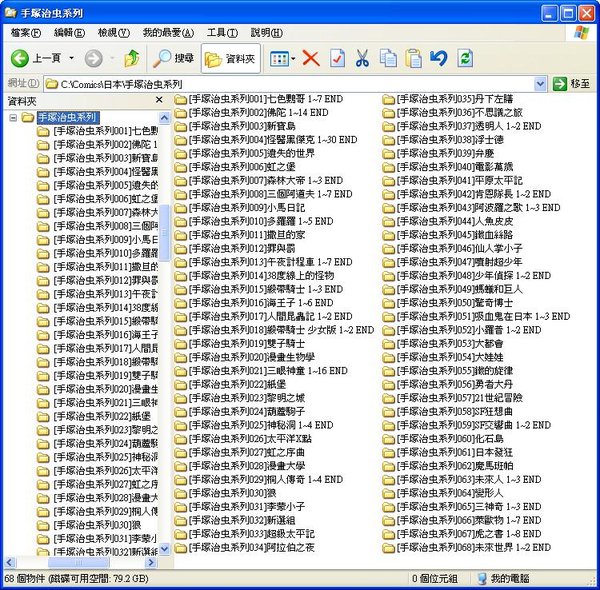
Task: Click the Undo arrow icon in toolbar
Action: 438,59
